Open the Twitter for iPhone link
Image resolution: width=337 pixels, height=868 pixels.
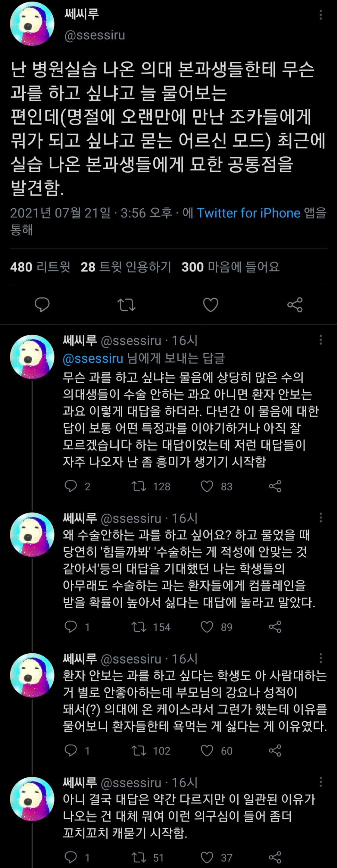[x=248, y=213]
